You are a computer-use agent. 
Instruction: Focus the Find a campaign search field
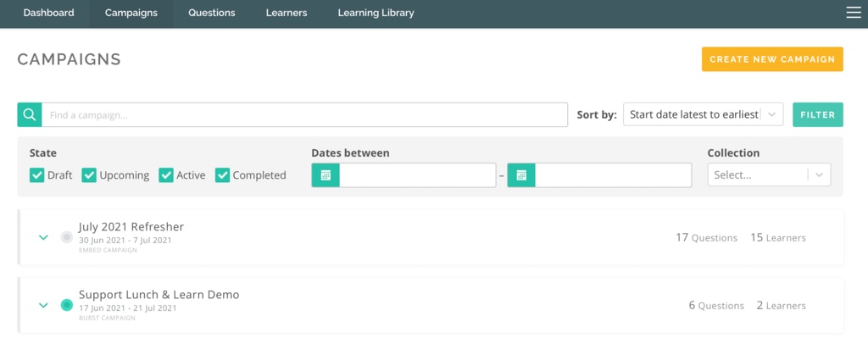pos(304,114)
